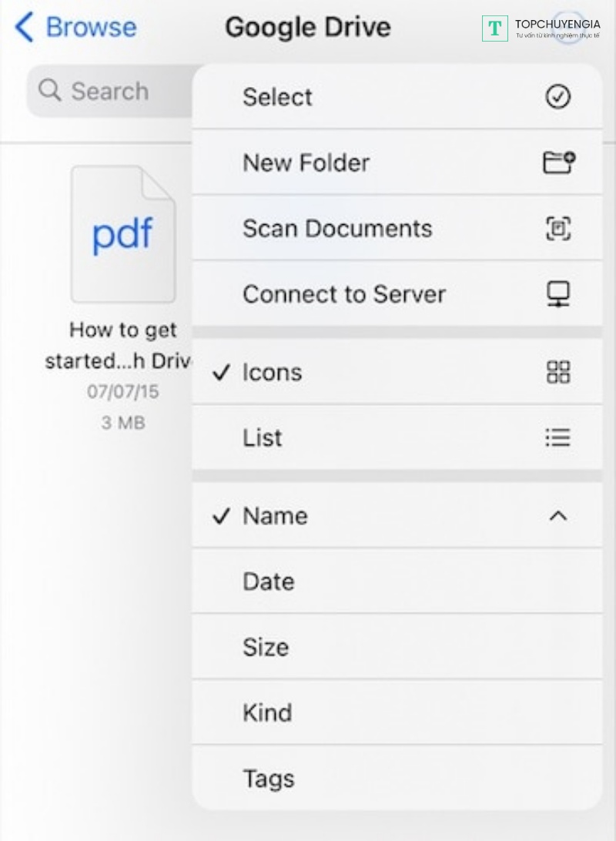Go back to Browse
The width and height of the screenshot is (616, 841).
(x=90, y=28)
